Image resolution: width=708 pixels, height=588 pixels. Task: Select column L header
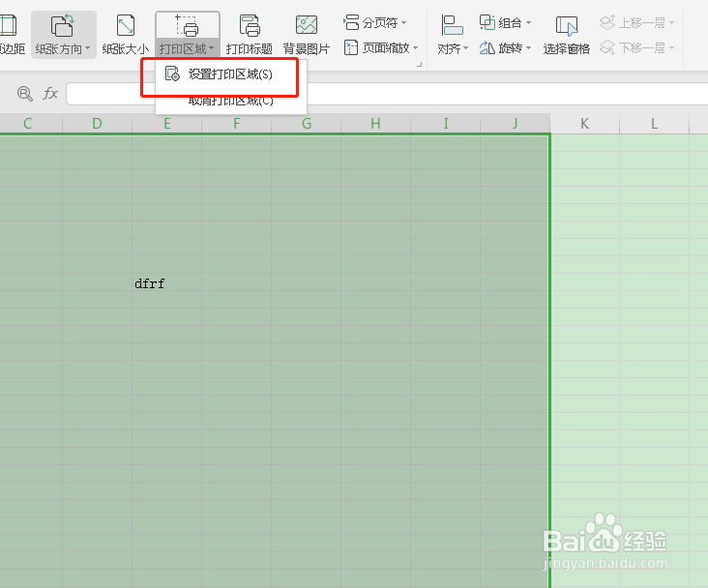click(x=654, y=123)
